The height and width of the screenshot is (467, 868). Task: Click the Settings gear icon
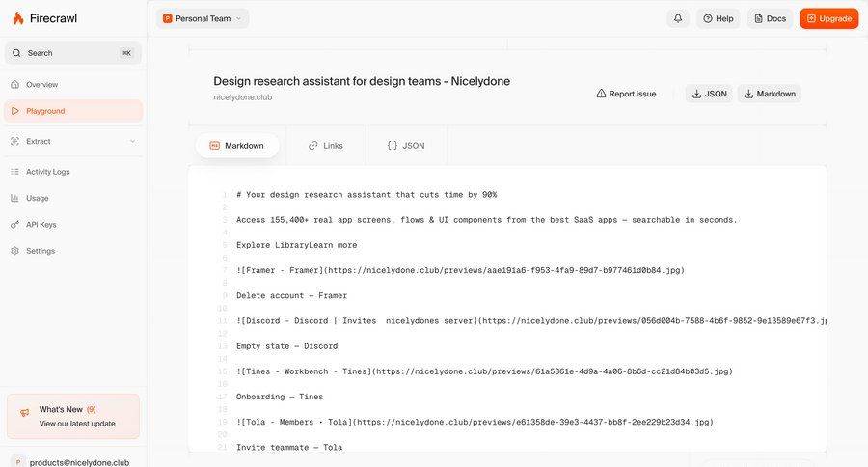coord(15,251)
